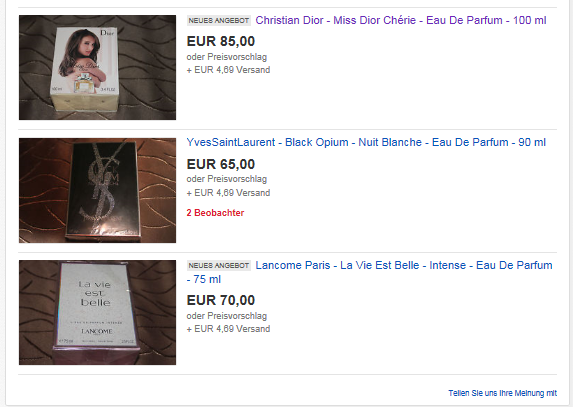Screen dimensions: 573x407
Task: Open Christian Dior Miss Dior Chérie listing title
Action: (401, 20)
